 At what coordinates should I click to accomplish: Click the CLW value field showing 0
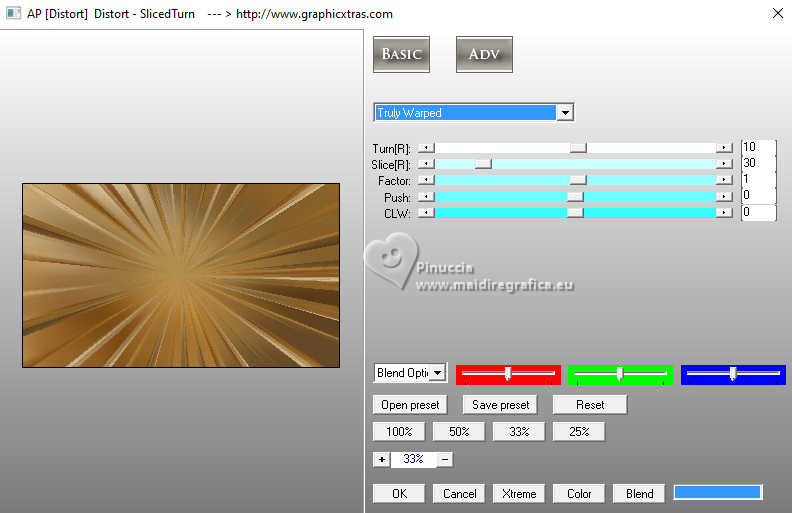[758, 212]
